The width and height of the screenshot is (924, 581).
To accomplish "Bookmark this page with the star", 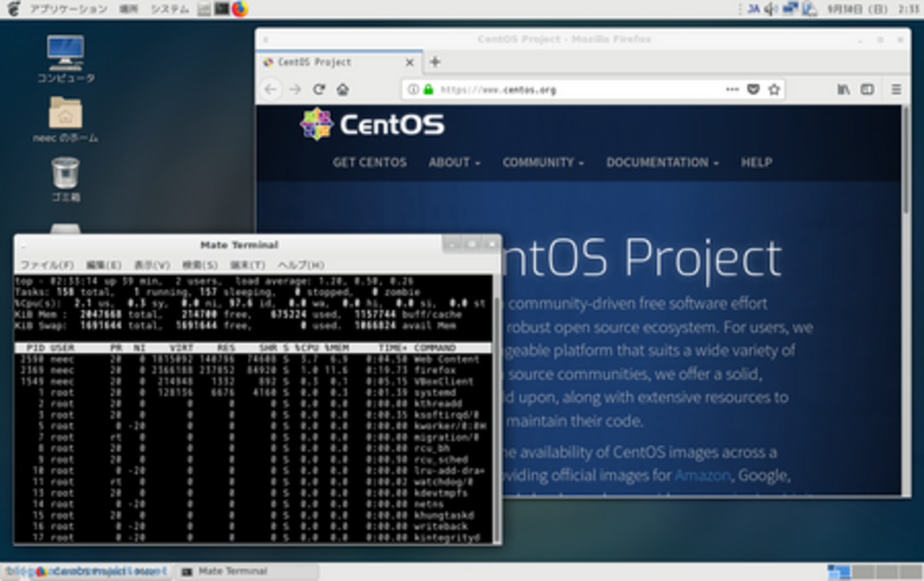I will (x=774, y=89).
